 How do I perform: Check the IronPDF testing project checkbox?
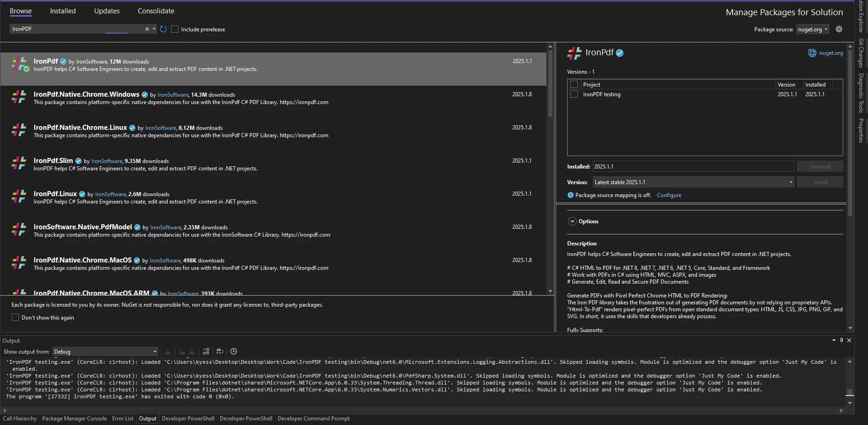coord(574,94)
